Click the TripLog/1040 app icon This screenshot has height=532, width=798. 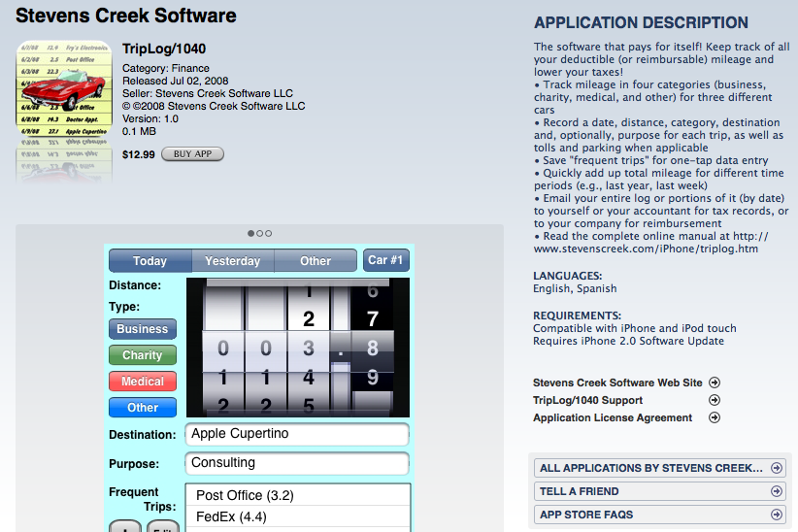64,88
